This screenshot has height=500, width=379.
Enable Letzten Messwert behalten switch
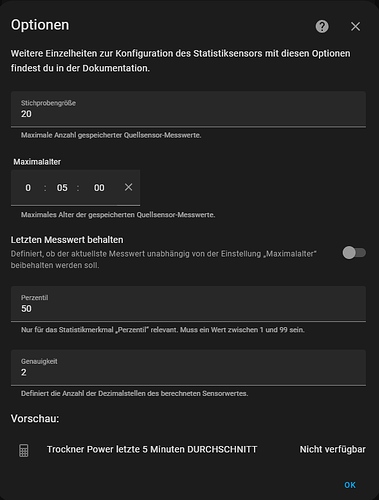pyautogui.click(x=354, y=253)
